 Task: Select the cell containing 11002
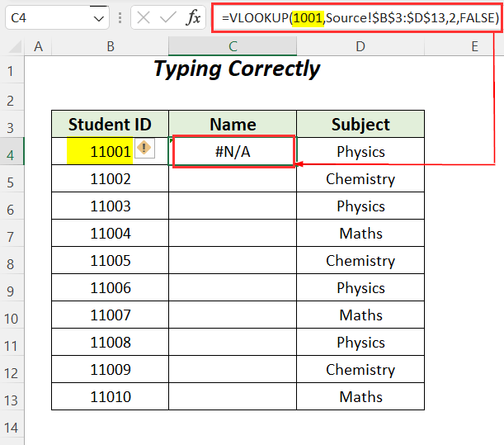(110, 178)
